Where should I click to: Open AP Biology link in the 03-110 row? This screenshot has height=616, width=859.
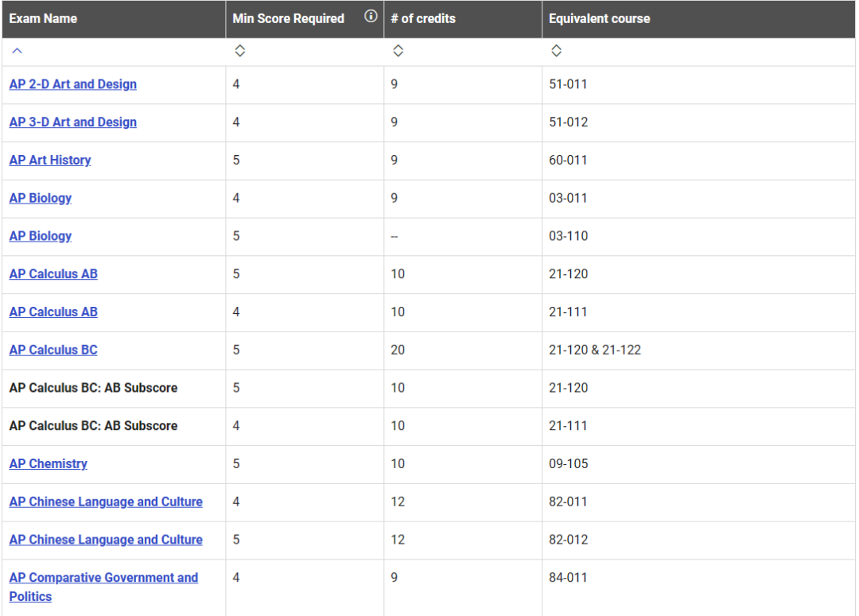click(x=41, y=236)
